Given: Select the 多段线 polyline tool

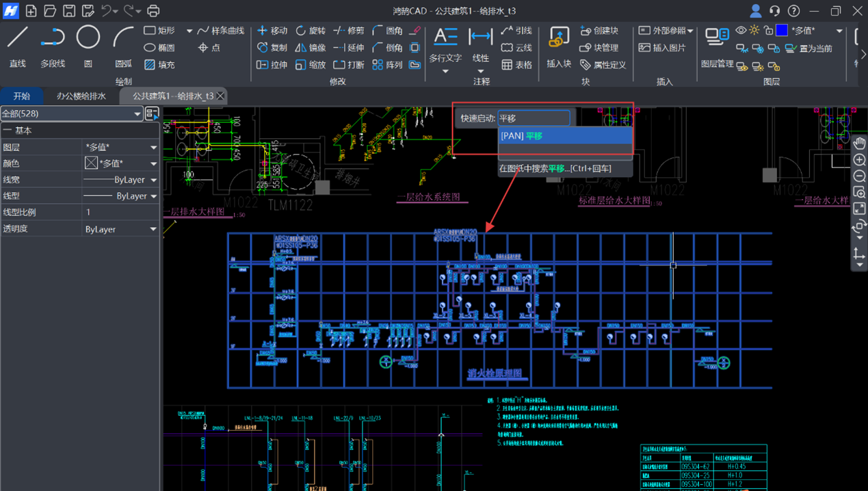Looking at the screenshot, I should [x=53, y=45].
